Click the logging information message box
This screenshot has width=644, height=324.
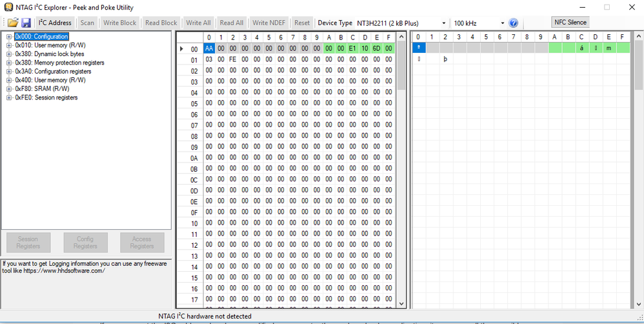pyautogui.click(x=86, y=283)
